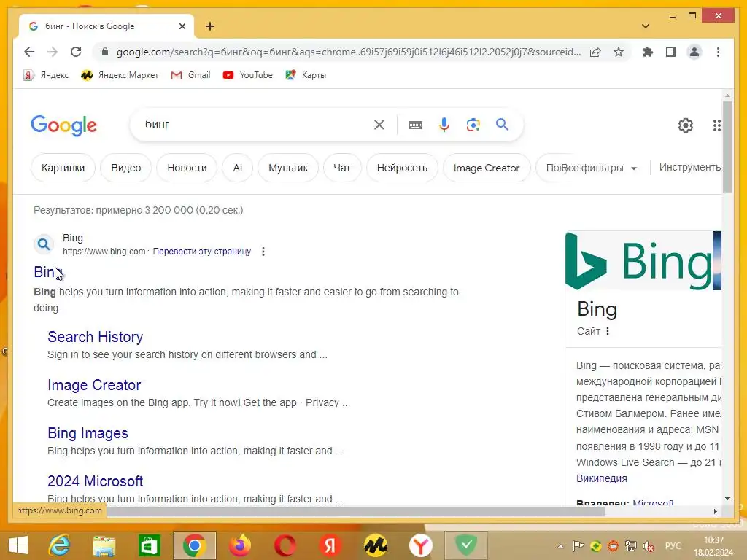Open the Bing Images sitelink

[x=88, y=433]
